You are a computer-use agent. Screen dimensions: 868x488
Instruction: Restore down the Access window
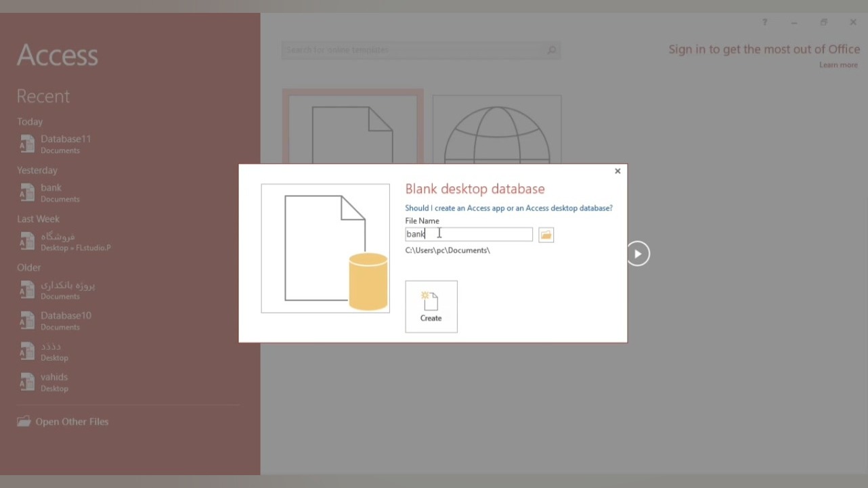point(824,22)
